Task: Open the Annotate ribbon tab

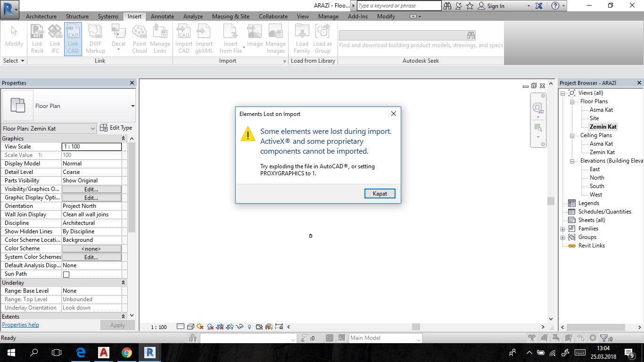Action: [163, 16]
